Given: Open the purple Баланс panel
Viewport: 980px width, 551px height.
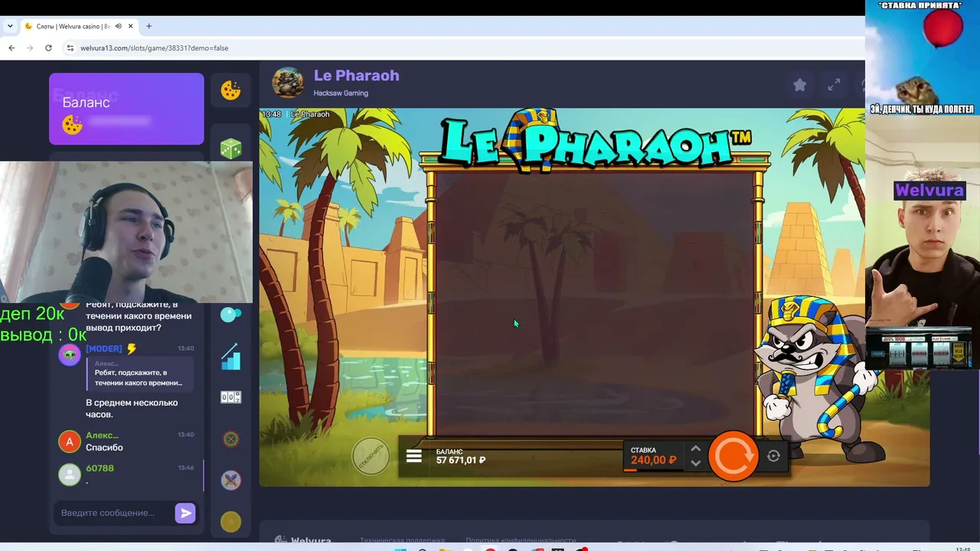Looking at the screenshot, I should pos(126,109).
